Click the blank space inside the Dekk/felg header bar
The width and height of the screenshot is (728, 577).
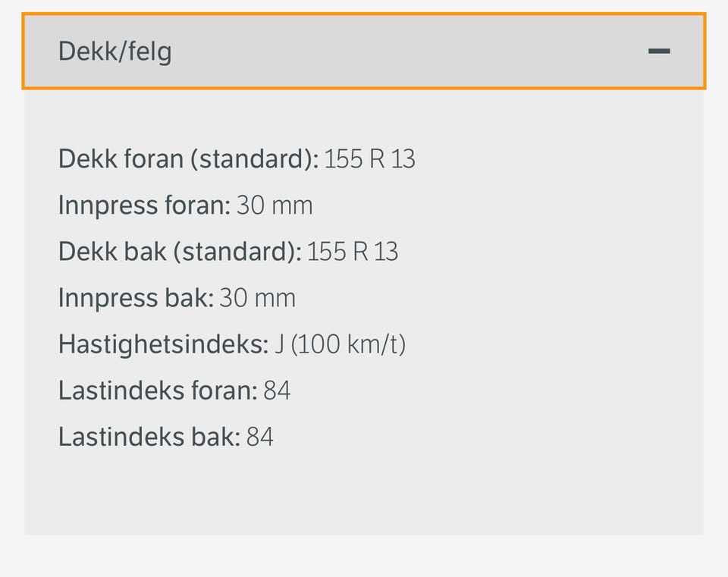pyautogui.click(x=409, y=51)
